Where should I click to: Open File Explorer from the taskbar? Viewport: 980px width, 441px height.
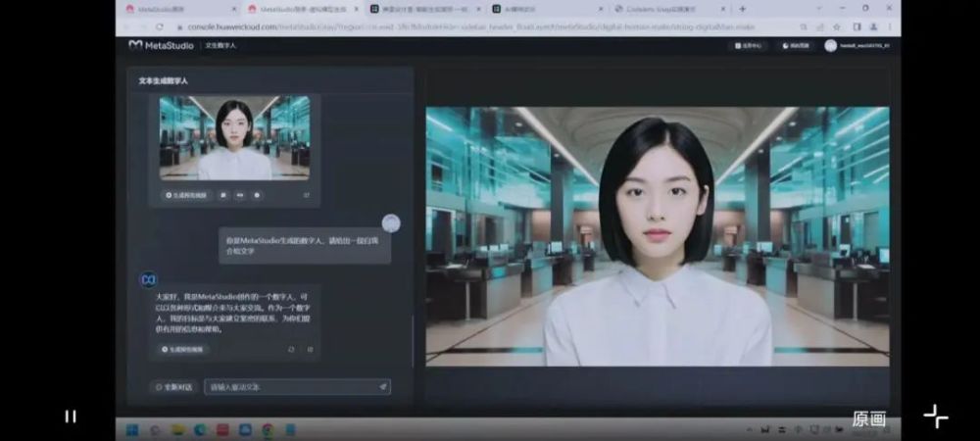click(177, 430)
